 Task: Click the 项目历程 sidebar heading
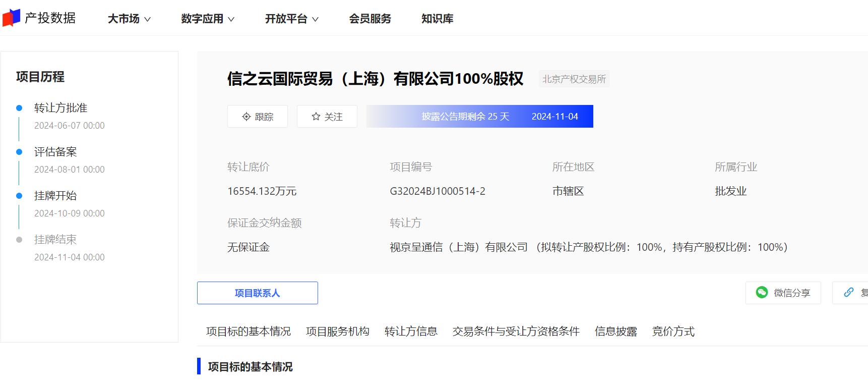(x=40, y=77)
